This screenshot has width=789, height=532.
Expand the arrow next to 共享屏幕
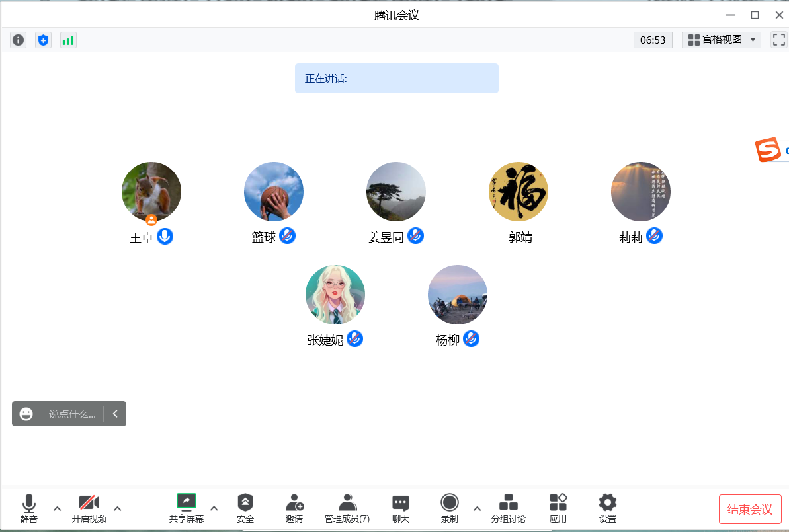[x=214, y=508]
